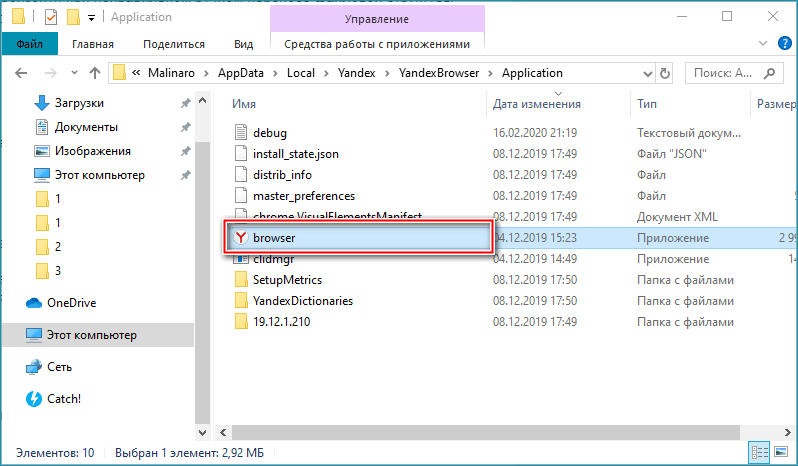Viewport: 798px width, 466px height.
Task: Open Catch! in the navigation pane
Action: coord(64,398)
